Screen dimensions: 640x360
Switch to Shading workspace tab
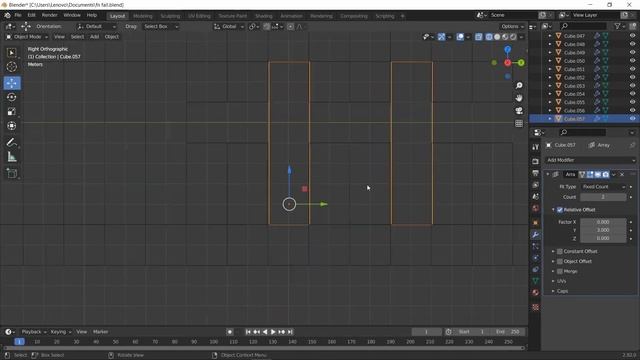click(x=264, y=16)
